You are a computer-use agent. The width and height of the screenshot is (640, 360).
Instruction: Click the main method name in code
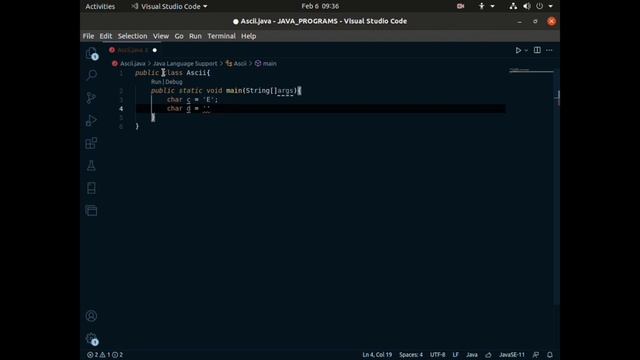(234, 91)
